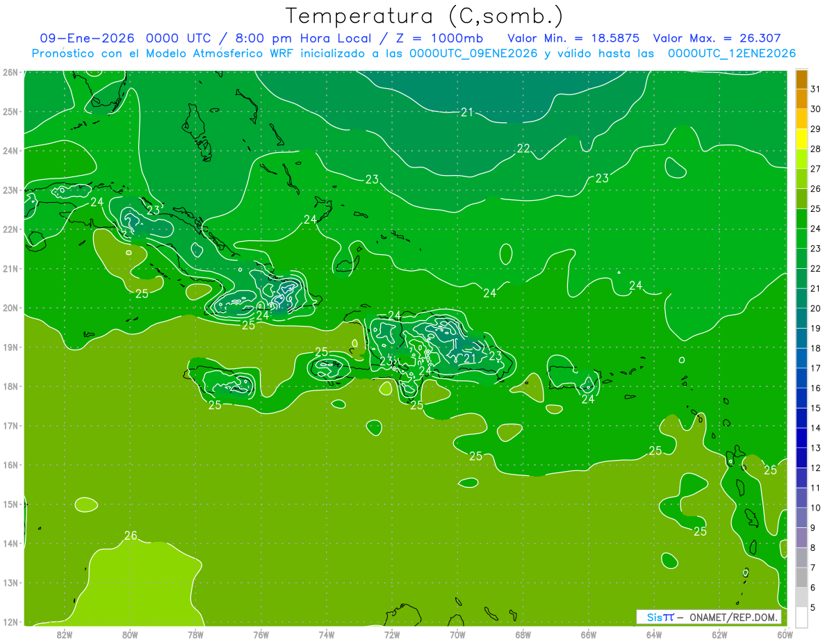Click the color bar segment between 28 and 29
The image size is (834, 644).
click(x=801, y=139)
